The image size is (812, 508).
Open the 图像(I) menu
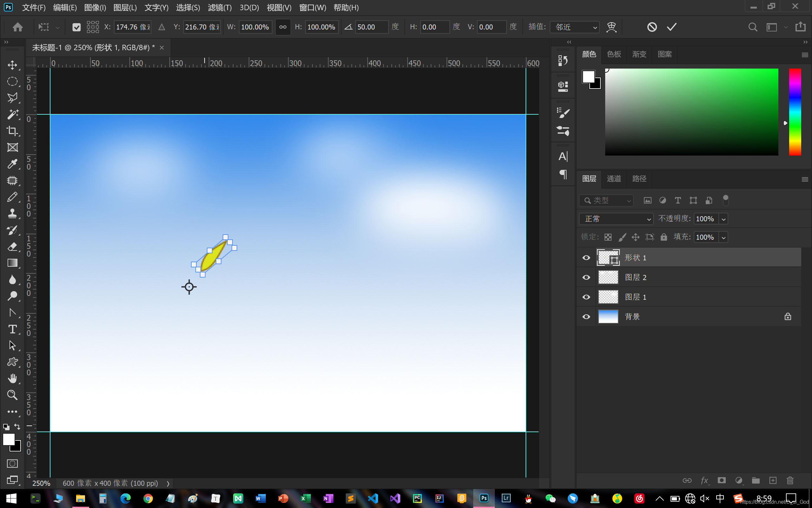coord(95,7)
